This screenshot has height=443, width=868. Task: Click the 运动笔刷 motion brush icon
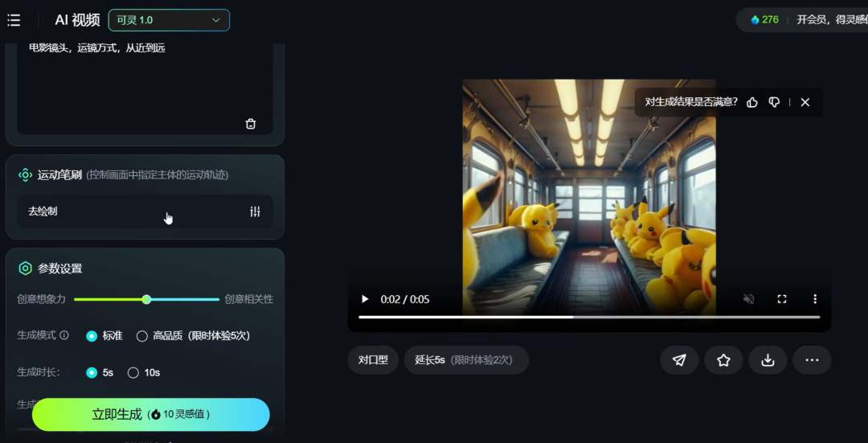coord(25,175)
